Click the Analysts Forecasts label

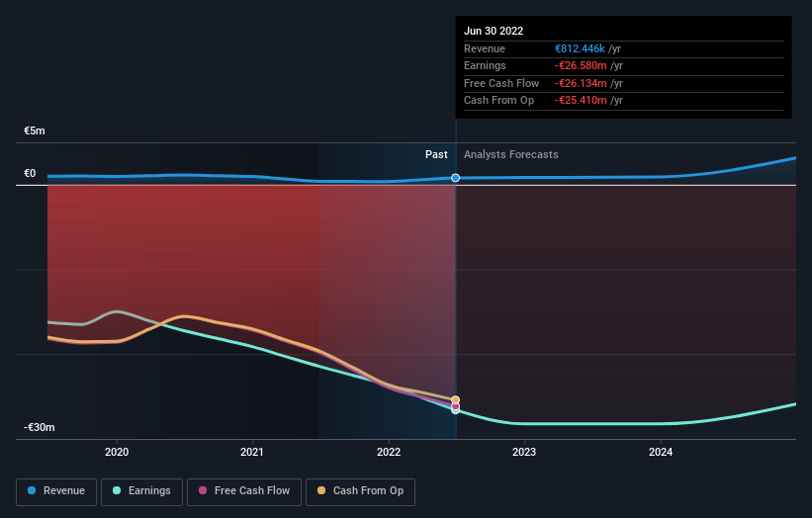click(510, 154)
